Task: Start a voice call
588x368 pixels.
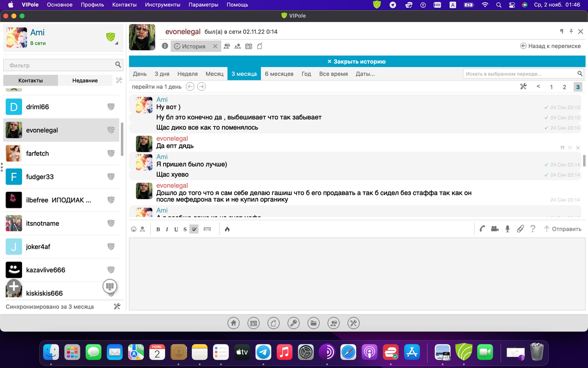Action: 482,229
